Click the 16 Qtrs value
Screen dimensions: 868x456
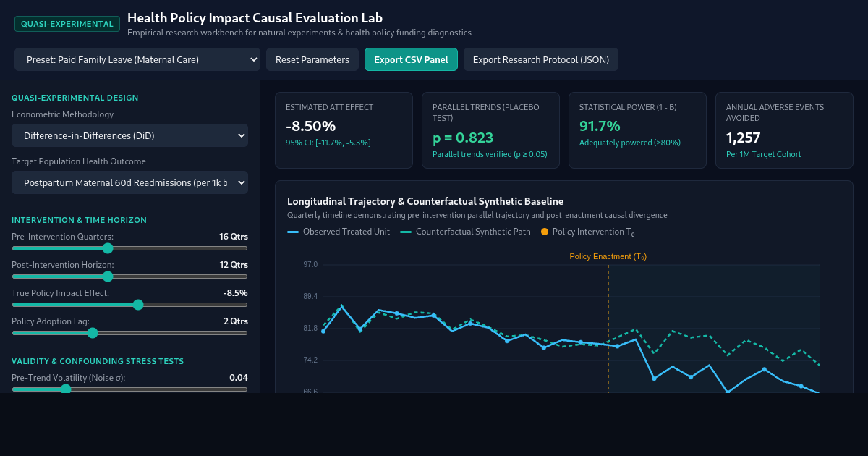234,237
